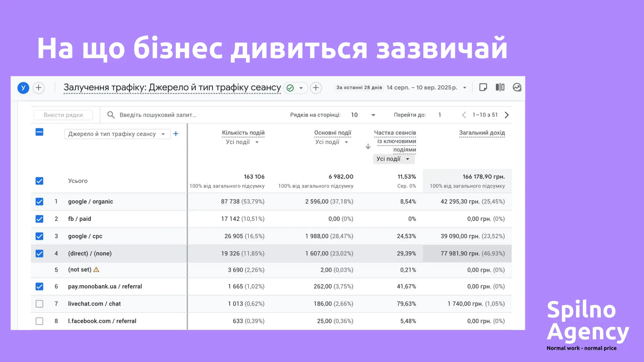Check the livechat.com / chat row checkbox
The width and height of the screenshot is (644, 362).
pyautogui.click(x=39, y=304)
